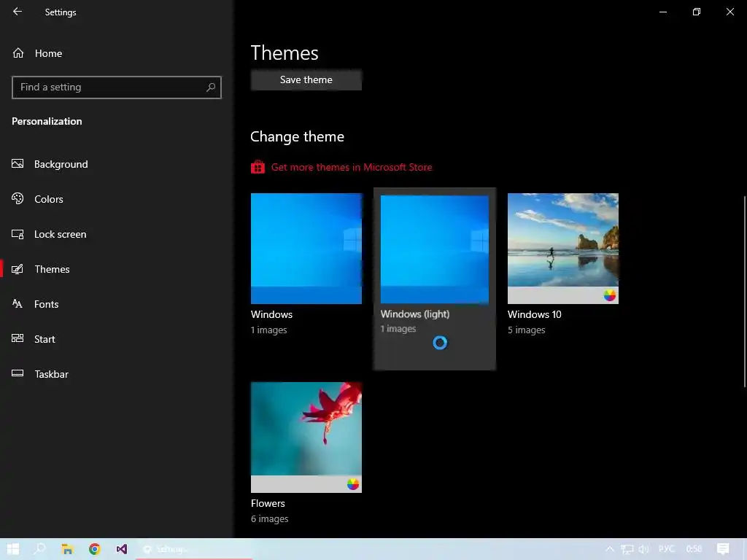The image size is (747, 560).
Task: Click the '5 images' text
Action: pyautogui.click(x=527, y=330)
